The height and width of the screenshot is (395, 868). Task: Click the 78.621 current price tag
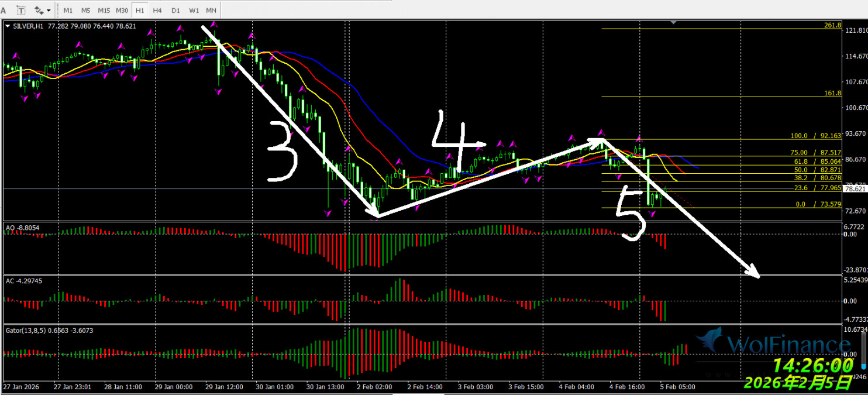[x=855, y=189]
